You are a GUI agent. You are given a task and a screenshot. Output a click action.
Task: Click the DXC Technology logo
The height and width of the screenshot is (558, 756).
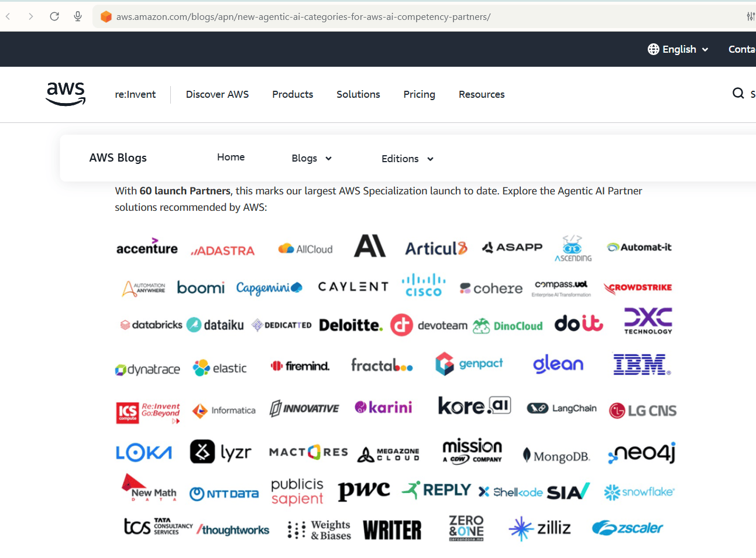(648, 321)
